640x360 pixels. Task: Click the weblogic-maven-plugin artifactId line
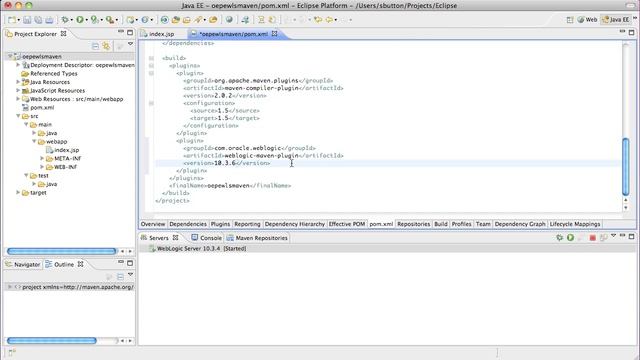263,156
